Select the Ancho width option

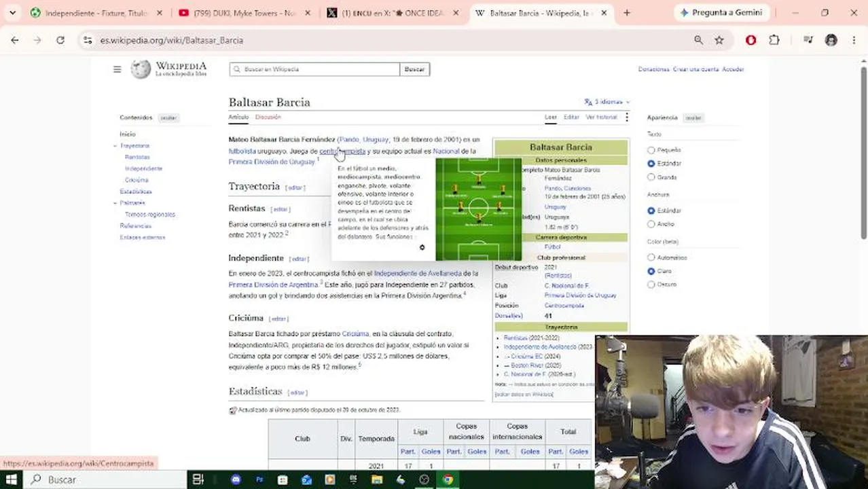(651, 224)
